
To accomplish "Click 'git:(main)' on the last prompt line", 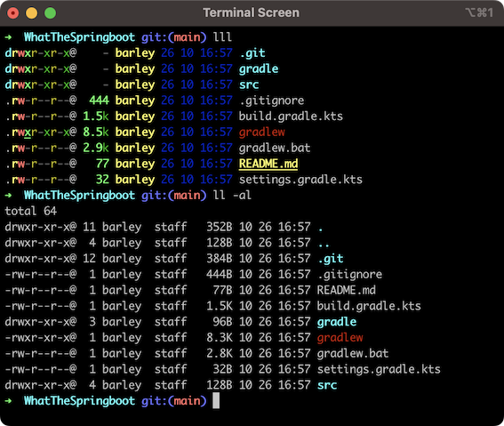I will (174, 400).
